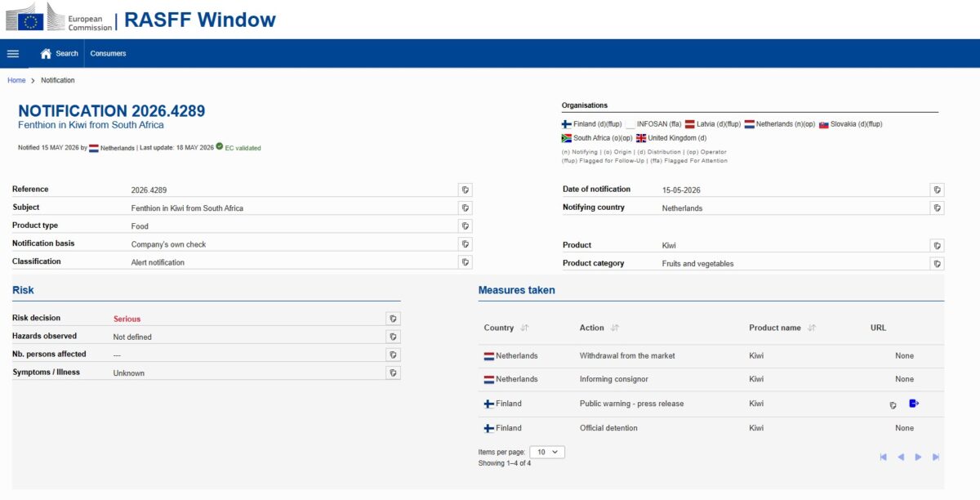Click 'Company's own check' value
980x500 pixels.
pos(168,244)
